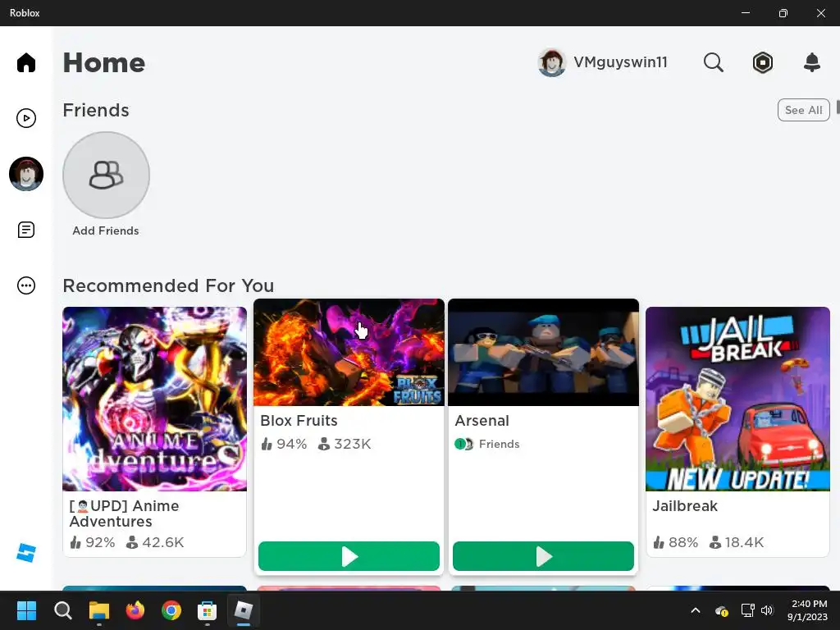Open the Home icon in sidebar
Viewport: 840px width, 630px height.
(x=25, y=62)
